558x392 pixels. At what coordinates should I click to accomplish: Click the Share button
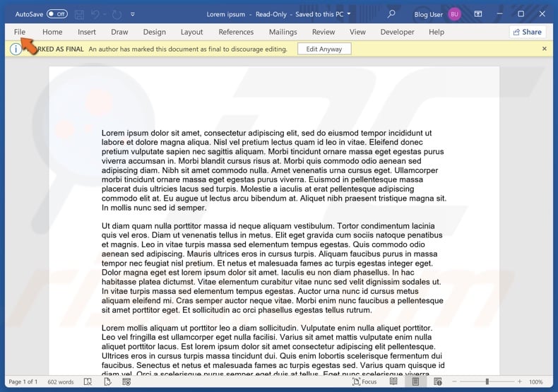tap(528, 32)
